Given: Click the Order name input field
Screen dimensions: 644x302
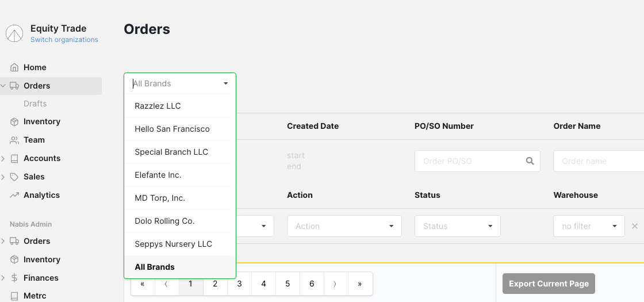Looking at the screenshot, I should [x=598, y=161].
